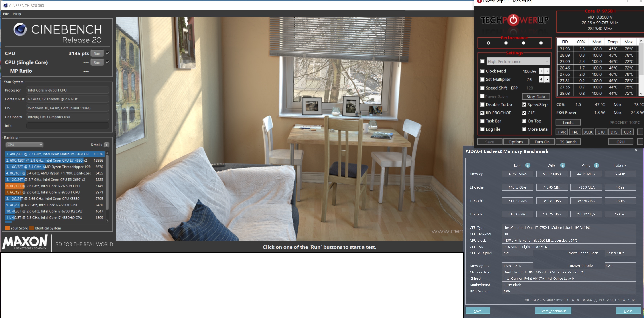Increase Clock Mod with right arrow
The image size is (644, 318).
[547, 71]
